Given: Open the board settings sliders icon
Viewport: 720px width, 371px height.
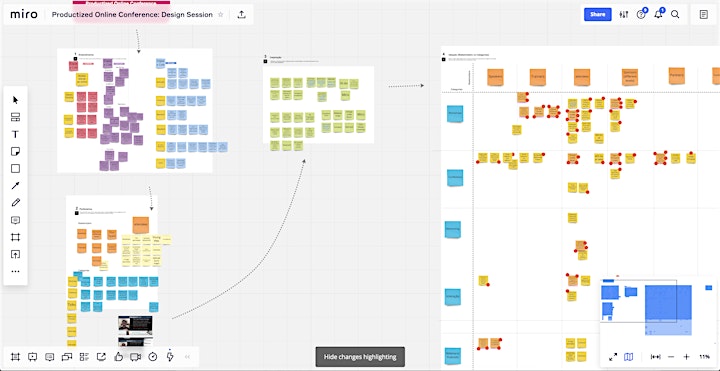Looking at the screenshot, I should click(x=623, y=14).
